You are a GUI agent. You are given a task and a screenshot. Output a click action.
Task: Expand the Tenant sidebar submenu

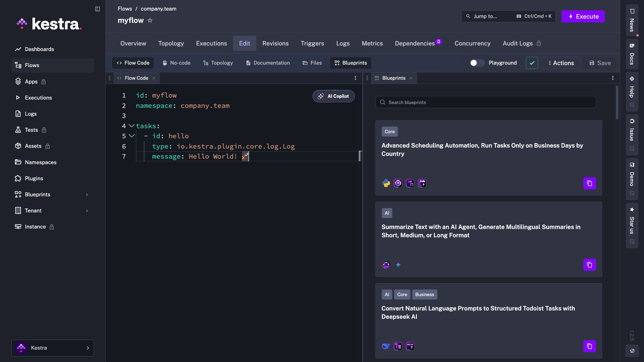pos(87,211)
